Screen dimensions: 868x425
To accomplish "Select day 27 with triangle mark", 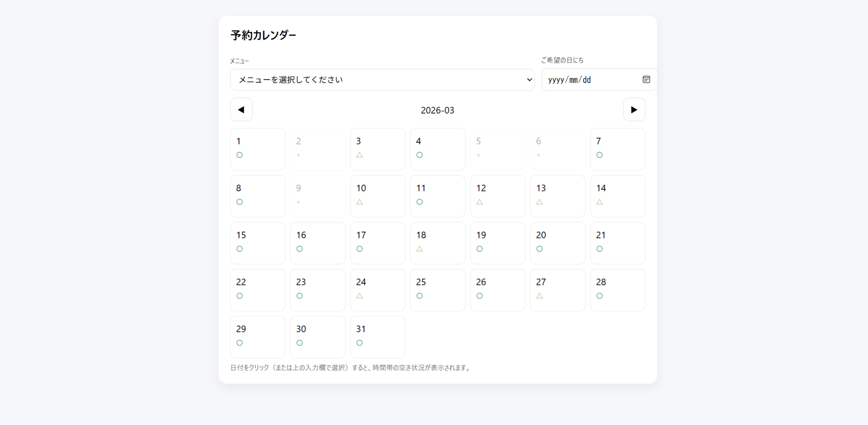I will (558, 290).
